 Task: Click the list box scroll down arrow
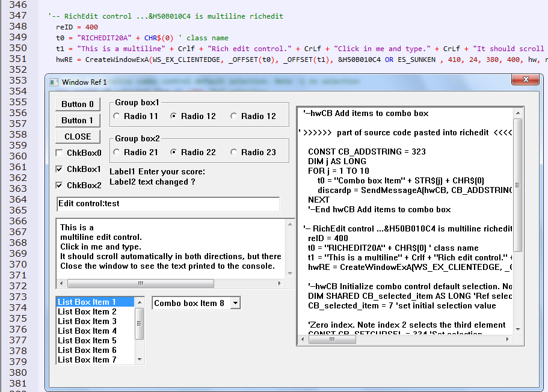[140, 360]
